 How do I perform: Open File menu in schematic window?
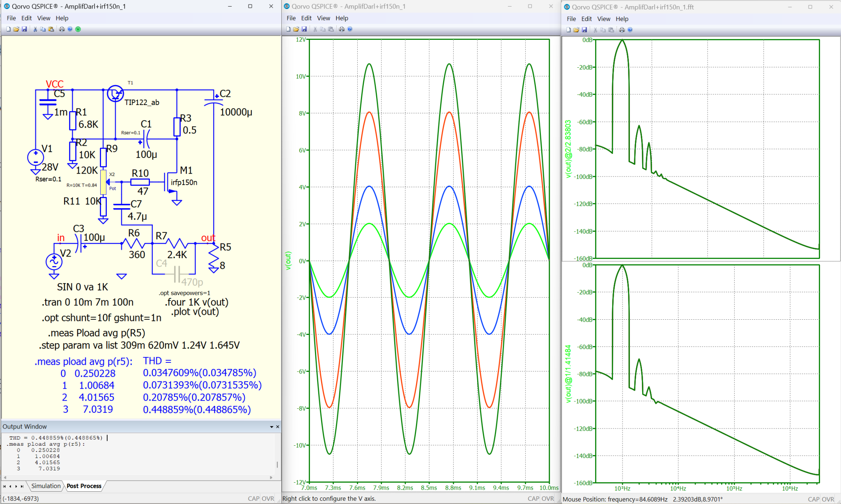pos(11,18)
